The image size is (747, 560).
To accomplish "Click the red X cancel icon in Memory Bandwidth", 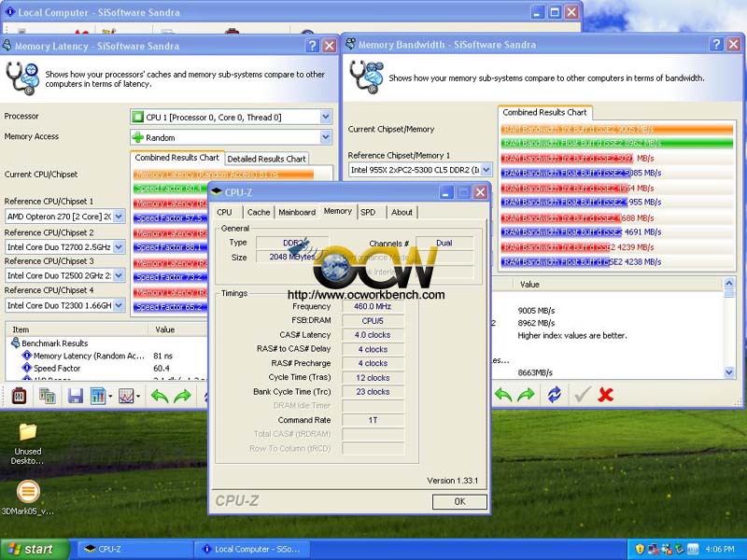I will click(605, 394).
